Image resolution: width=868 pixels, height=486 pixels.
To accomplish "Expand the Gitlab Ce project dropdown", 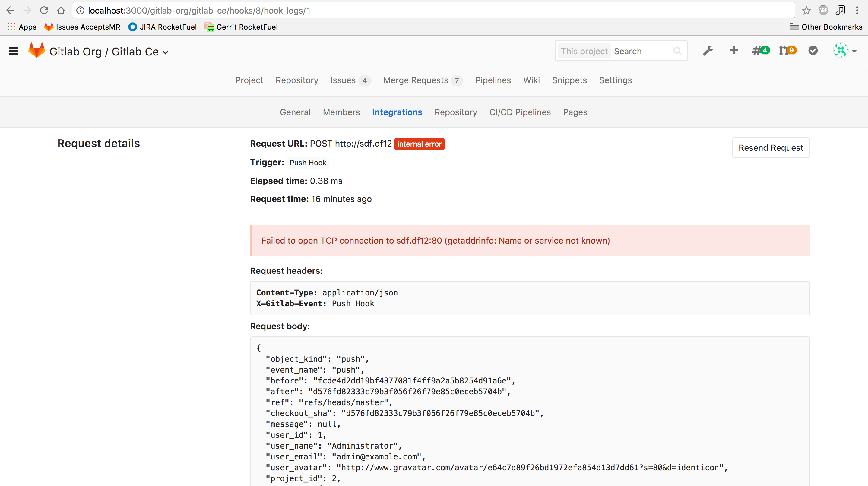I will click(166, 52).
